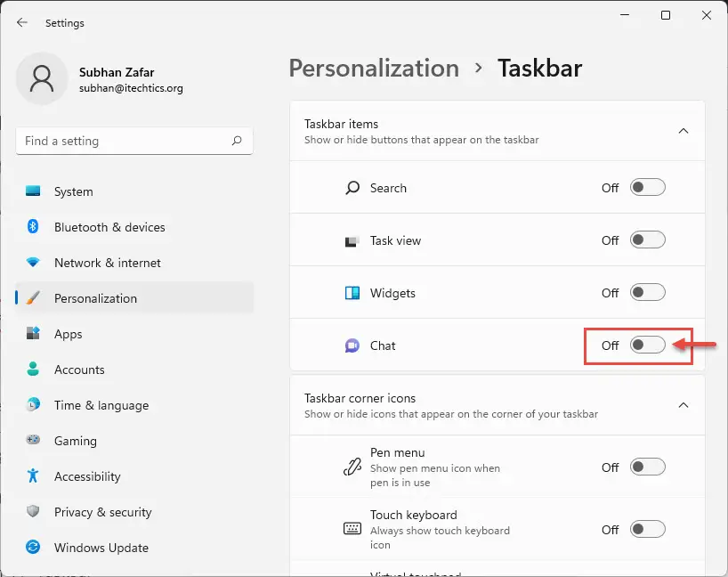Open Gaming settings category
Screen dimensions: 728x577
(x=134, y=441)
